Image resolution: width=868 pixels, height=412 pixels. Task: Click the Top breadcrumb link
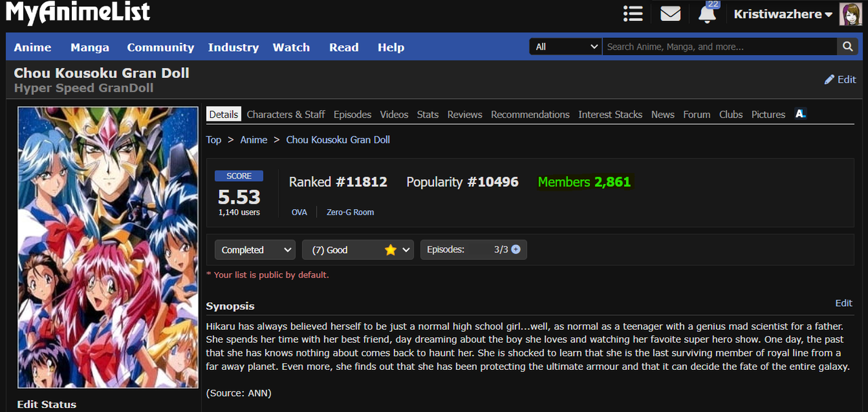tap(214, 140)
